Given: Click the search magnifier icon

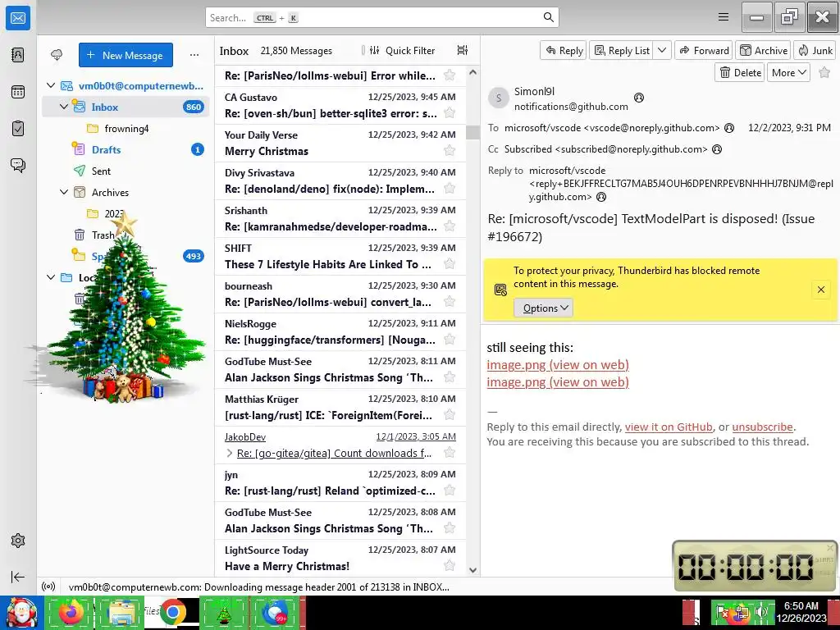Looking at the screenshot, I should [x=548, y=17].
